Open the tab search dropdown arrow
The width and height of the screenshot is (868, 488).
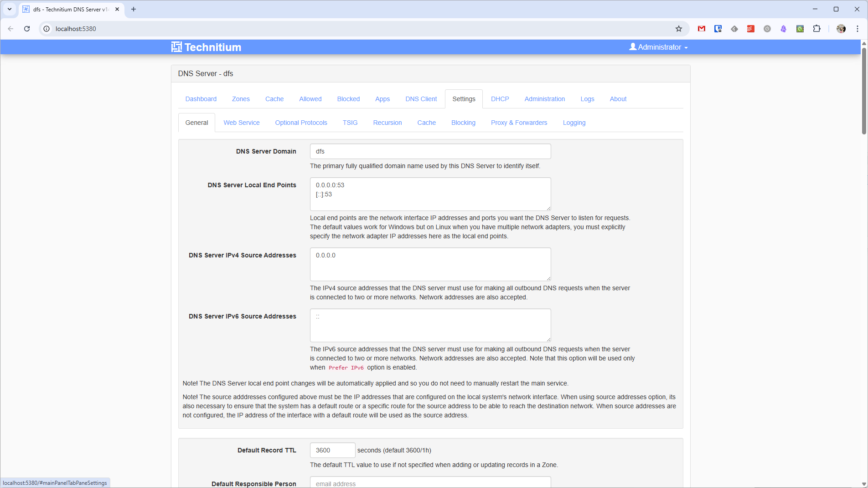[9, 9]
